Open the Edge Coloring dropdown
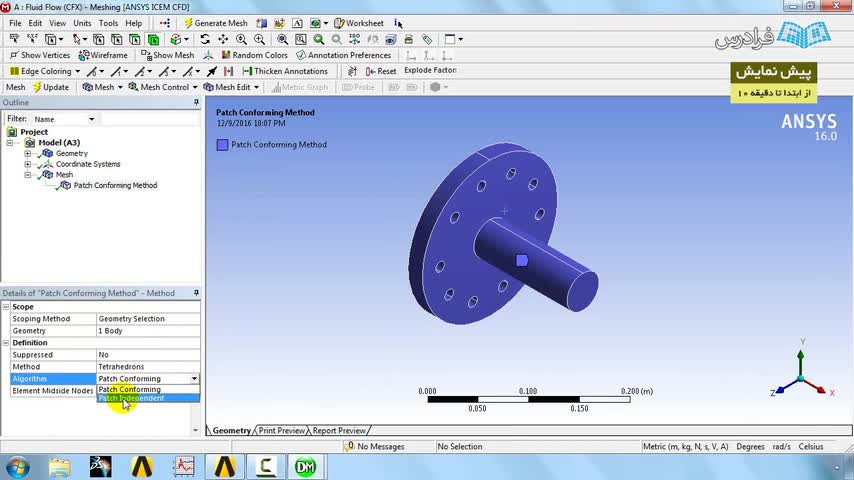 pos(45,71)
